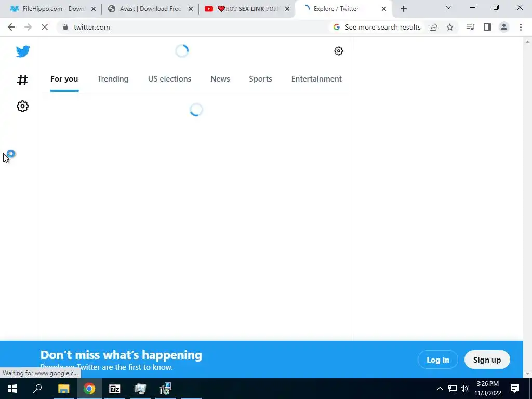Show hidden system tray icons
This screenshot has height=399, width=532.
(440, 389)
